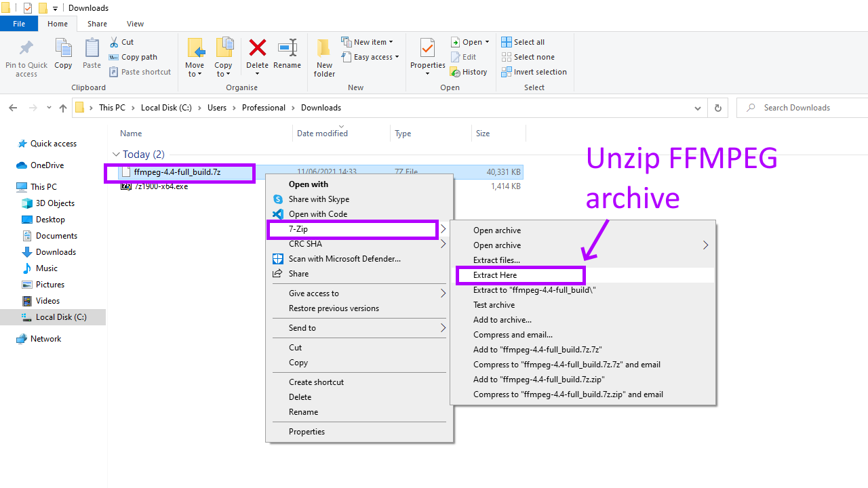Screen dimensions: 868x488
Task: Choose Test archive option
Action: (494, 305)
